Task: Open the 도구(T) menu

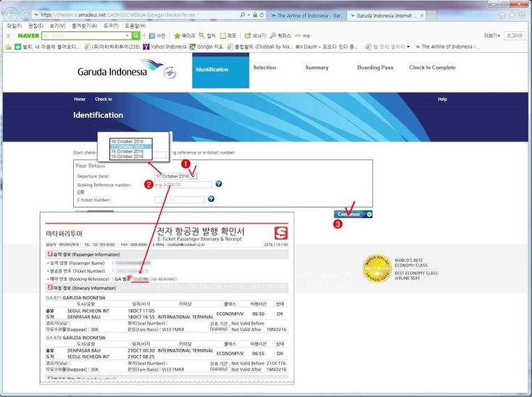Action: 111,26
